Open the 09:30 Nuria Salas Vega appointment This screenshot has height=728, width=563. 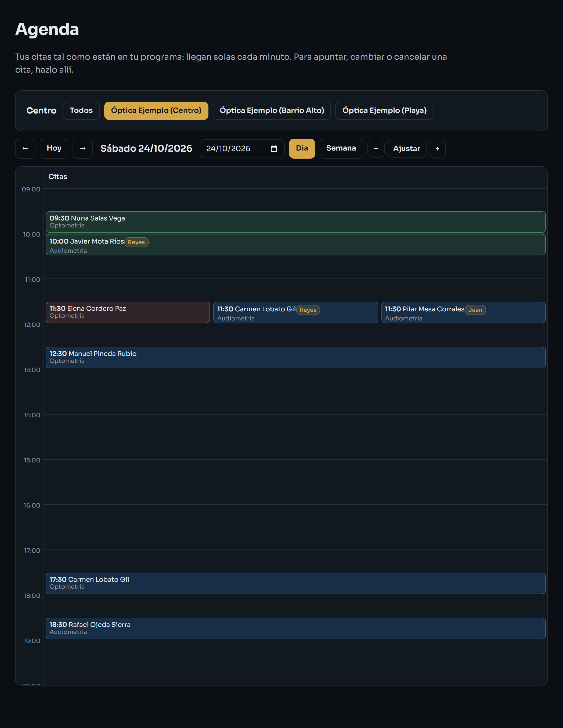pyautogui.click(x=295, y=222)
